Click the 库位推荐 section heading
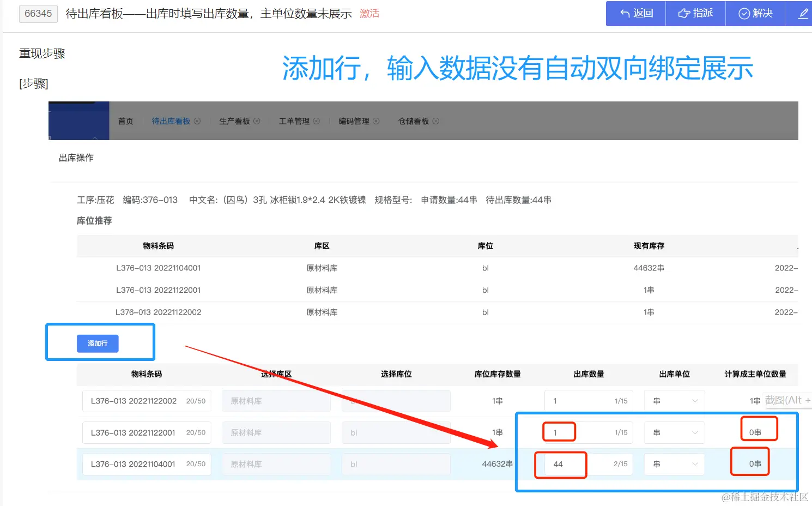This screenshot has height=506, width=812. (94, 220)
